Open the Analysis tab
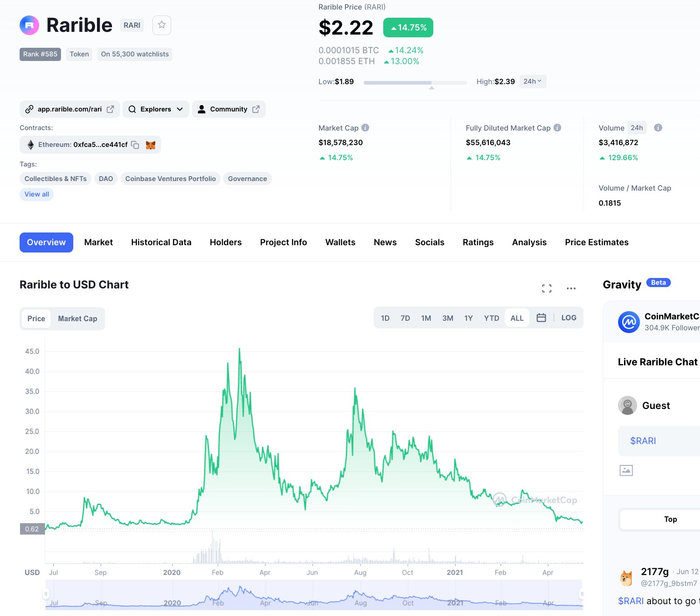 pyautogui.click(x=529, y=242)
